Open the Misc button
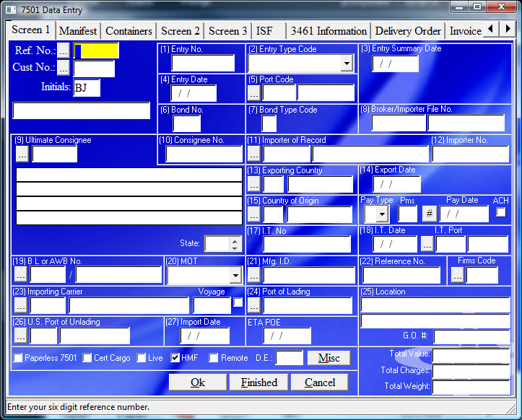 click(x=329, y=358)
